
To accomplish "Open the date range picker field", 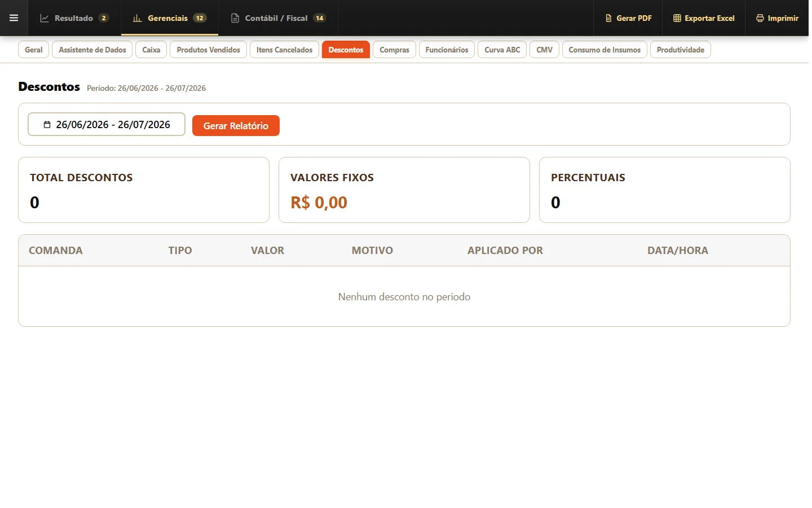I will point(107,125).
